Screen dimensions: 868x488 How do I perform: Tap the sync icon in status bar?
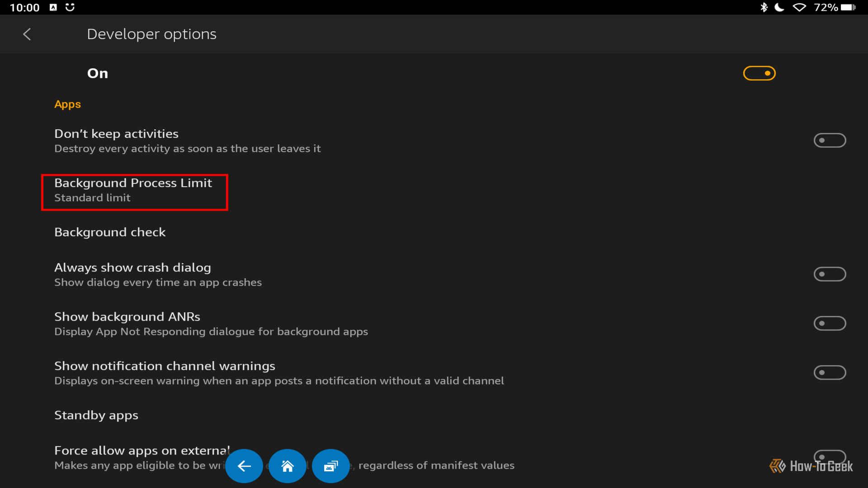pyautogui.click(x=70, y=7)
